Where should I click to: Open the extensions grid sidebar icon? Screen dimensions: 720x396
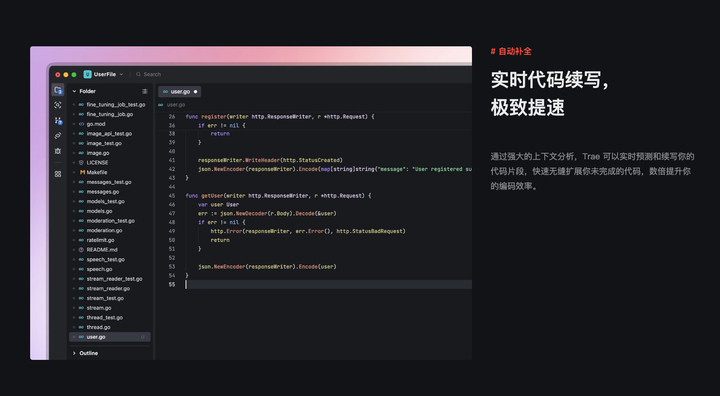(57, 174)
